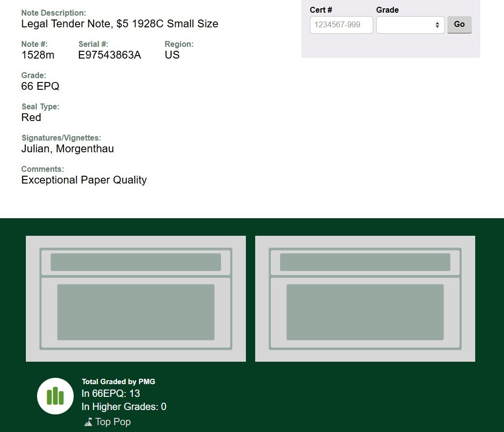Open the Grade dropdown
Viewport: 504px width, 432px height.
[x=410, y=25]
